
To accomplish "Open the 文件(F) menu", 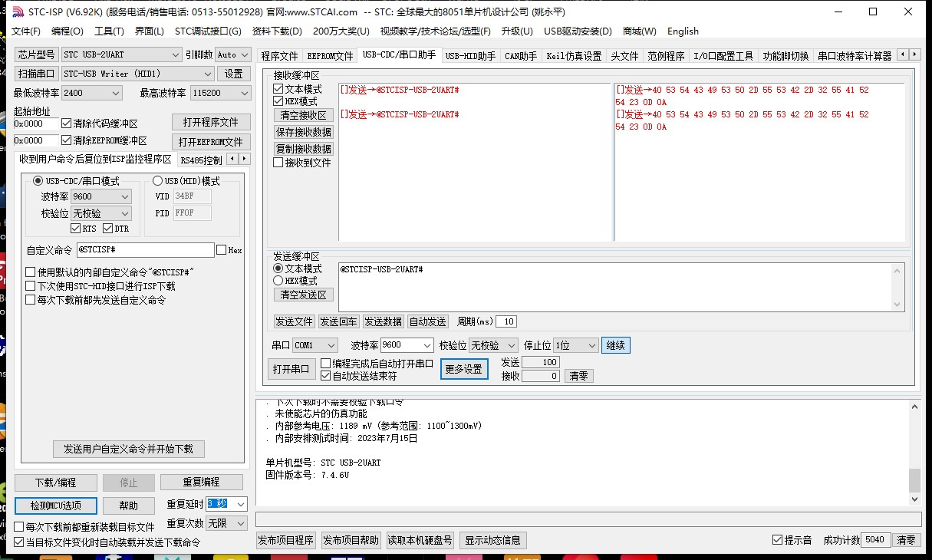I will [x=26, y=31].
